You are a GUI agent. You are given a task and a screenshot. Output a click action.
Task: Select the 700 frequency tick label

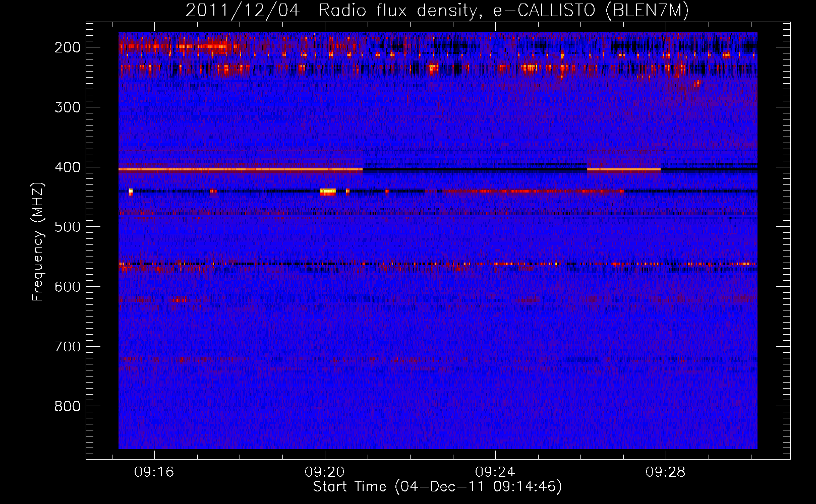68,347
